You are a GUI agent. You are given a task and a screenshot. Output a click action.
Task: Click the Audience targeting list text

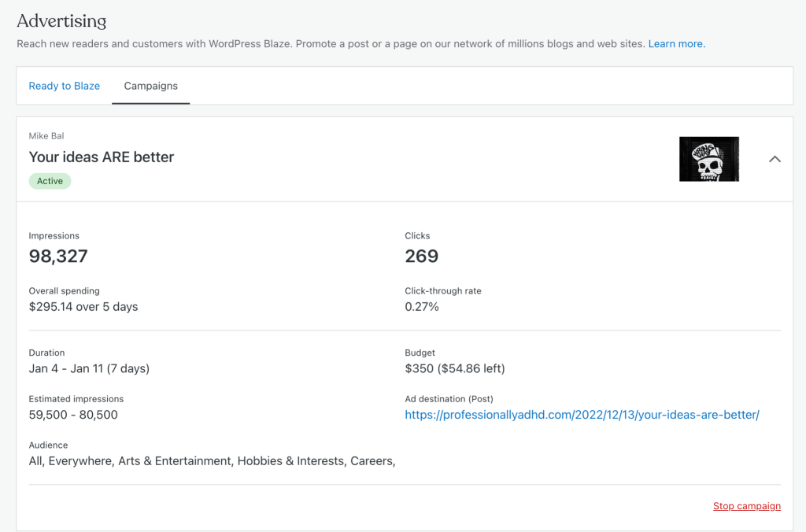pyautogui.click(x=212, y=460)
